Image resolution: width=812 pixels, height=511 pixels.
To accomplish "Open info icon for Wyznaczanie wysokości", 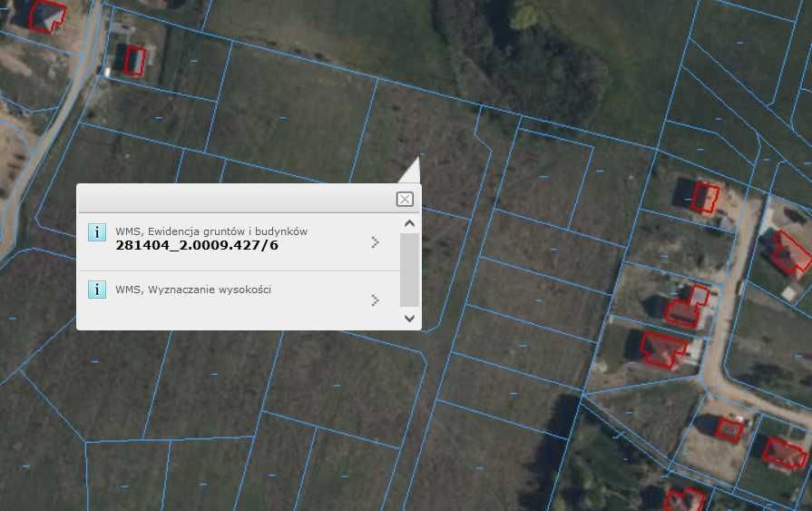I will click(x=97, y=290).
